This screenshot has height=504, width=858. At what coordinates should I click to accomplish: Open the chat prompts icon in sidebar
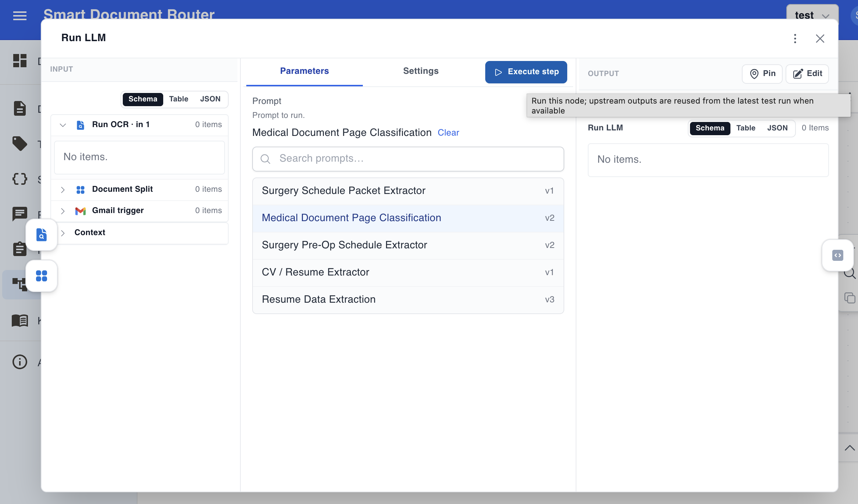[20, 214]
